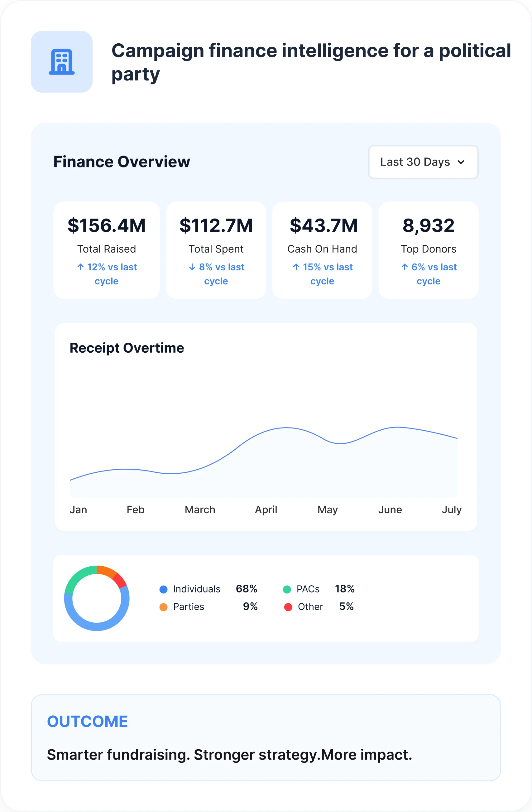The image size is (532, 812).
Task: Click the Jan axis label
Action: click(79, 510)
